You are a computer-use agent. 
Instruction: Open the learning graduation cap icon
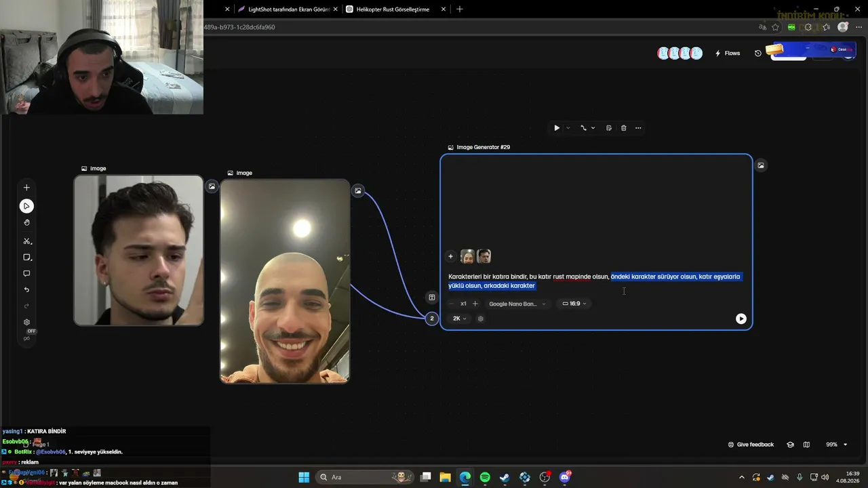point(790,445)
